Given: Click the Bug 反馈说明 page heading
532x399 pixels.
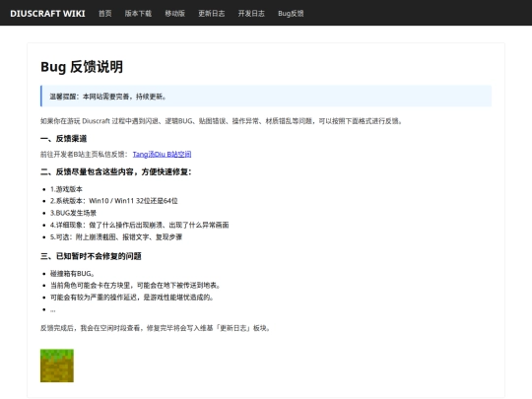Looking at the screenshot, I should (82, 67).
